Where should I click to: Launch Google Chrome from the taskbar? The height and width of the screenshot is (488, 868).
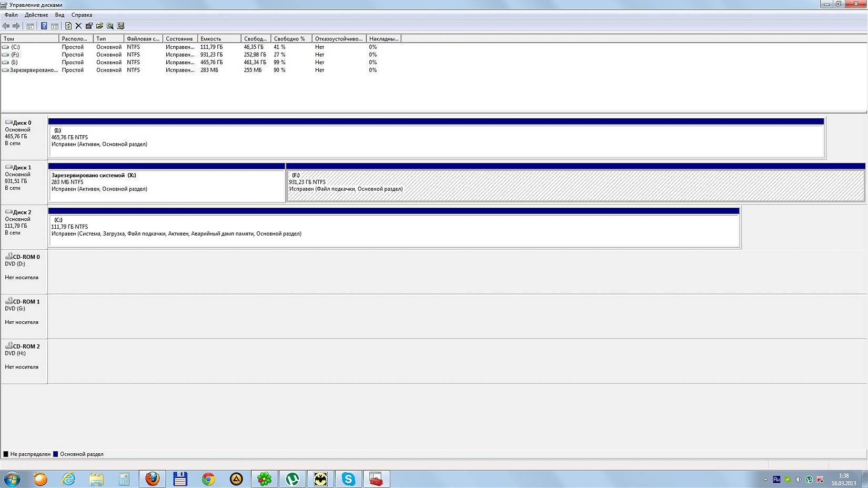[x=208, y=479]
